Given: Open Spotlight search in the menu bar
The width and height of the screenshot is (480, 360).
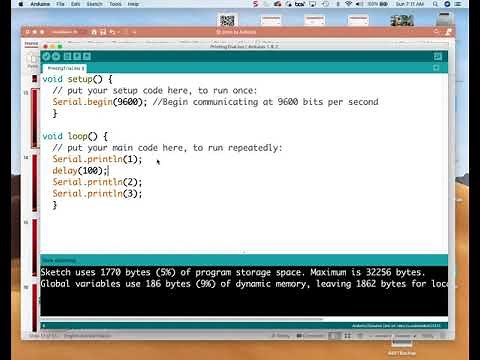Looking at the screenshot, I should [435, 4].
